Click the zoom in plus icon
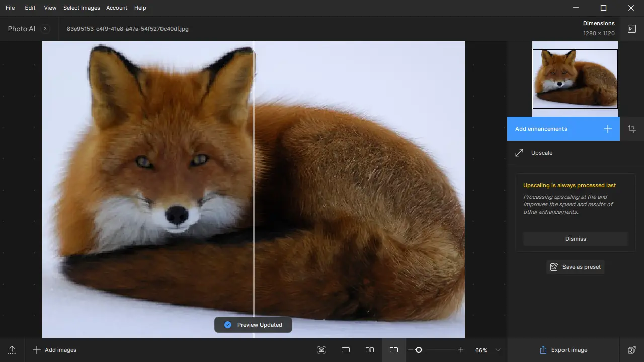Screen dimensions: 644x362 pyautogui.click(x=460, y=350)
